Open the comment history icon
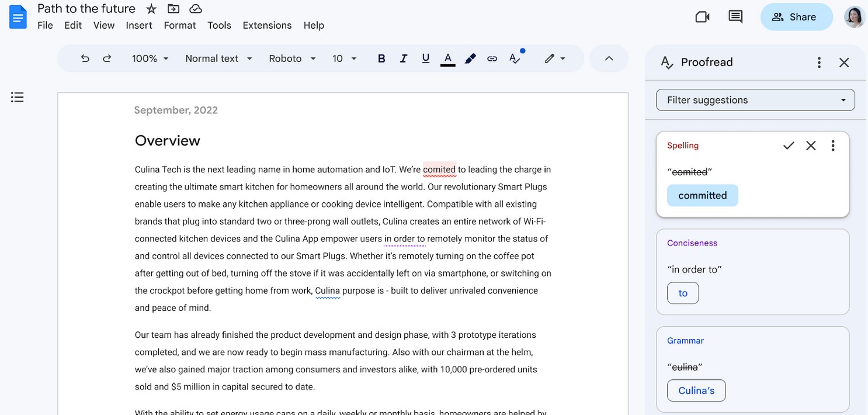The width and height of the screenshot is (868, 415). coord(735,17)
